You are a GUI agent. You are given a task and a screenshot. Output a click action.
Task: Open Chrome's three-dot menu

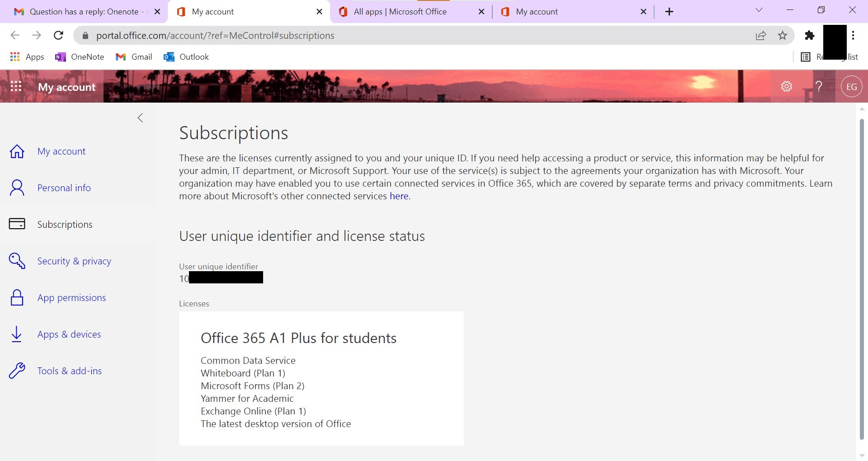coord(853,35)
